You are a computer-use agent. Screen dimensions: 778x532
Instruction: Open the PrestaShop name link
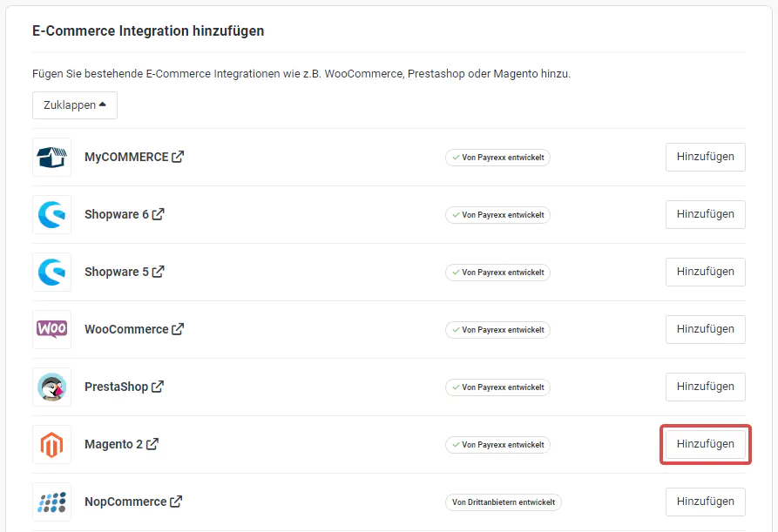pyautogui.click(x=116, y=387)
